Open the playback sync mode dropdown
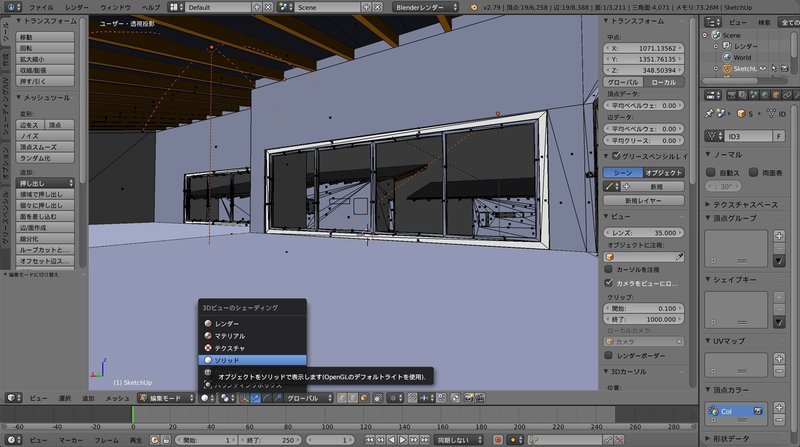 pos(458,440)
